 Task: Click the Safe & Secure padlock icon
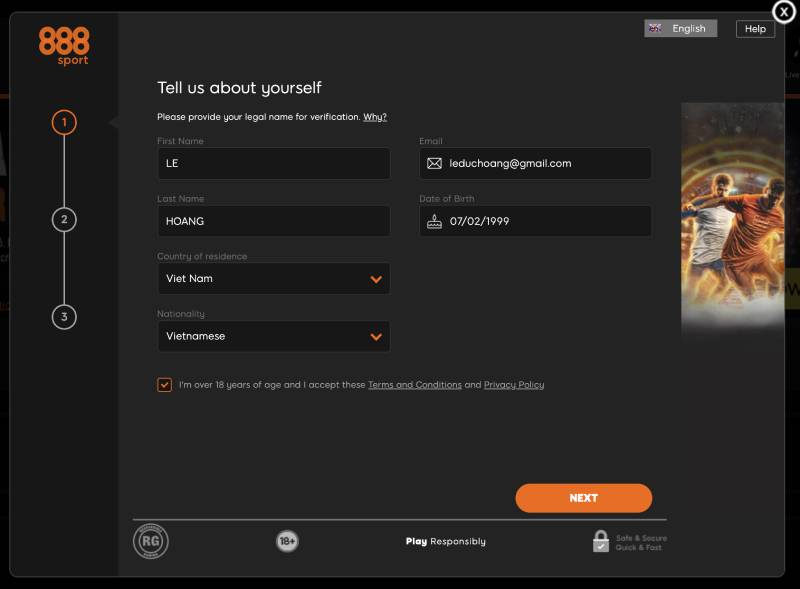tap(600, 541)
